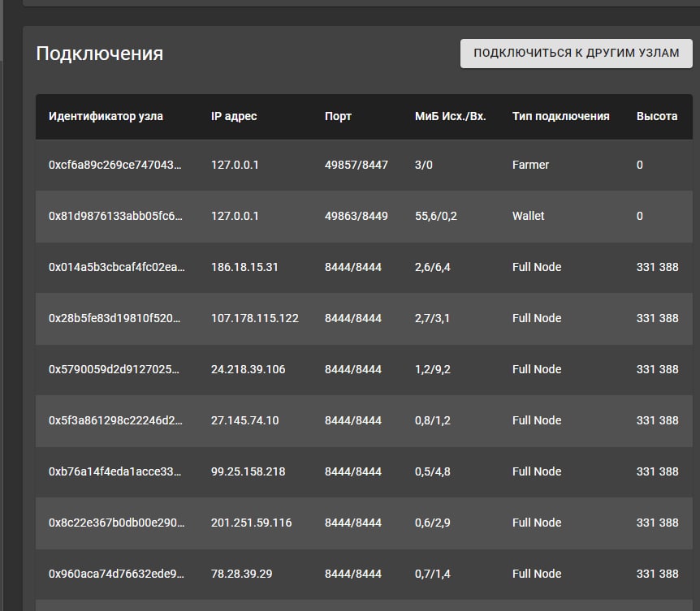Select node ID 0x5f3a861298c22246d2…
This screenshot has height=611, width=700.
click(115, 420)
